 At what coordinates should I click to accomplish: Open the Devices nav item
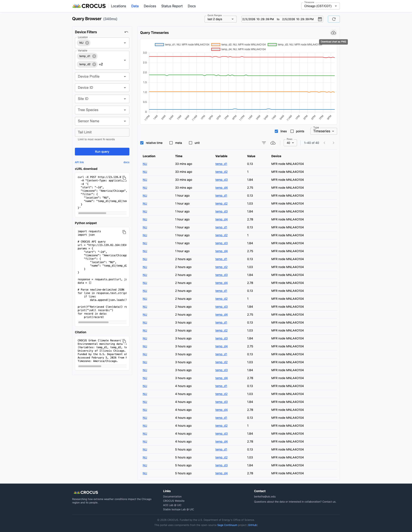(150, 6)
